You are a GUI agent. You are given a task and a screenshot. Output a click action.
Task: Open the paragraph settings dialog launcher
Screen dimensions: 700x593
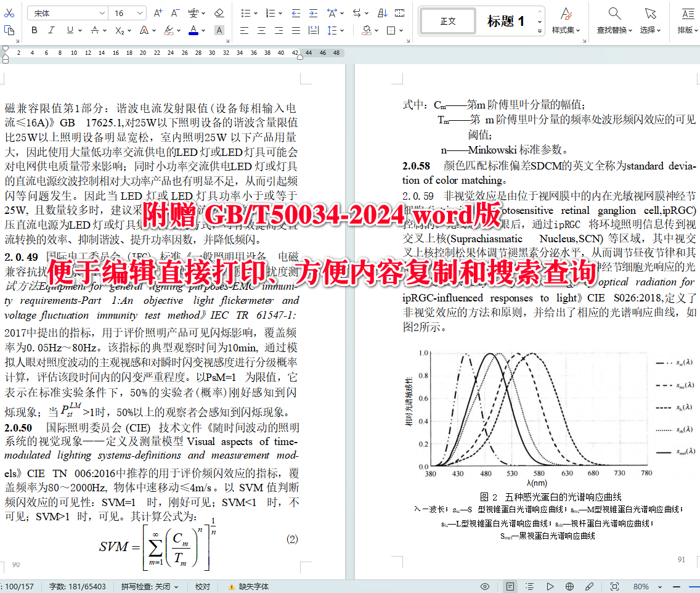(408, 41)
